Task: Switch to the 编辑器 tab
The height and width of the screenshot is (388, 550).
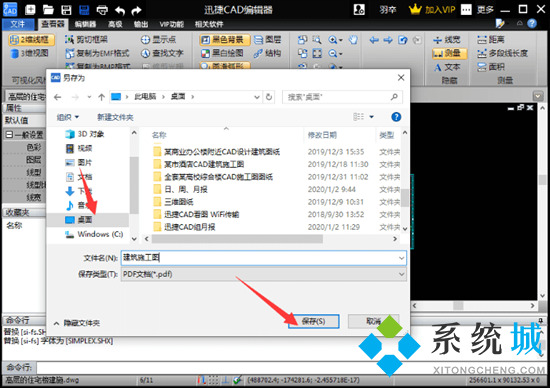Action: tap(85, 24)
